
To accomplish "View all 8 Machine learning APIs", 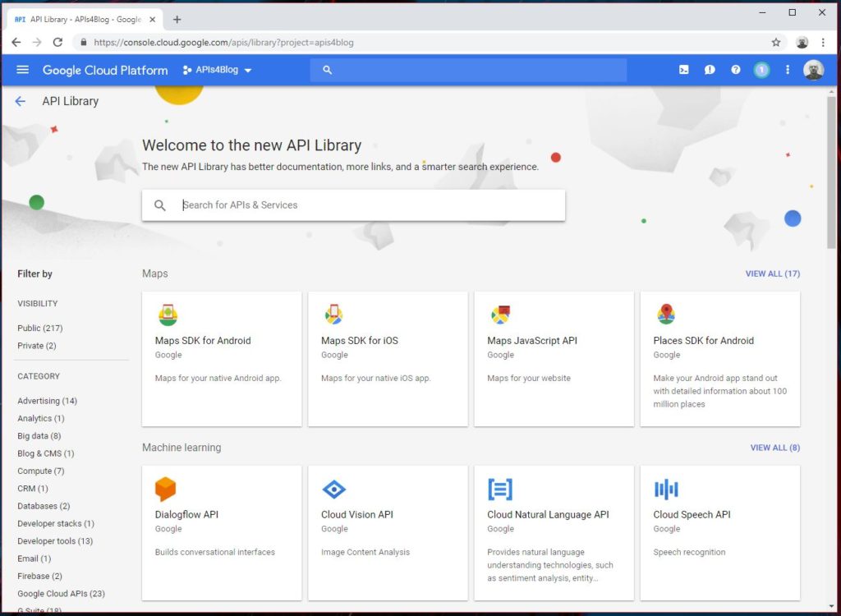I will 775,448.
